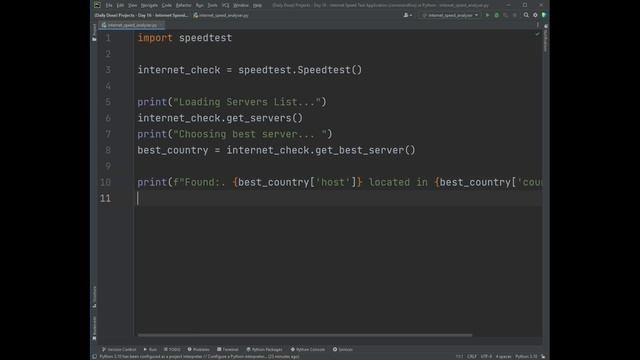
Task: Click the horizontal scrollbar of the editor
Action: coord(304,335)
